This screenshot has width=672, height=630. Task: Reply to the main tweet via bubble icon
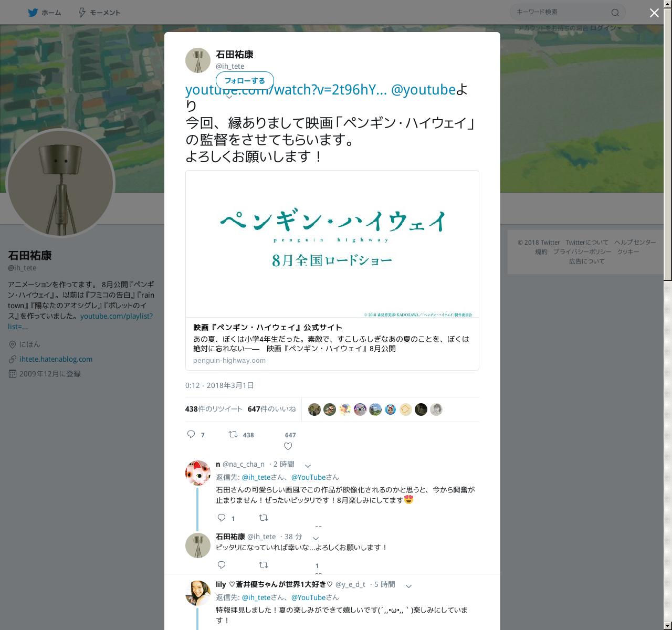[x=191, y=434]
